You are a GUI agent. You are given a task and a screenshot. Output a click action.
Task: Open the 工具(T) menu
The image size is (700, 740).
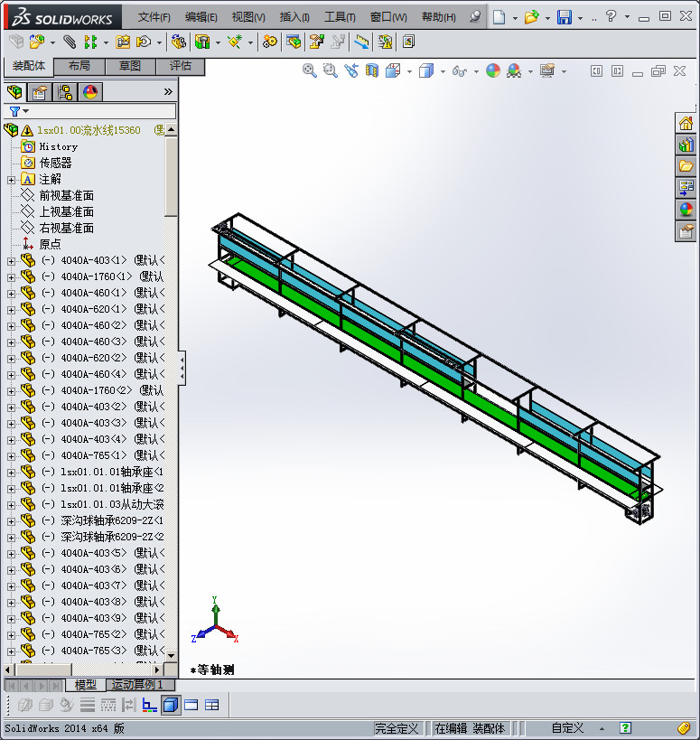(340, 17)
